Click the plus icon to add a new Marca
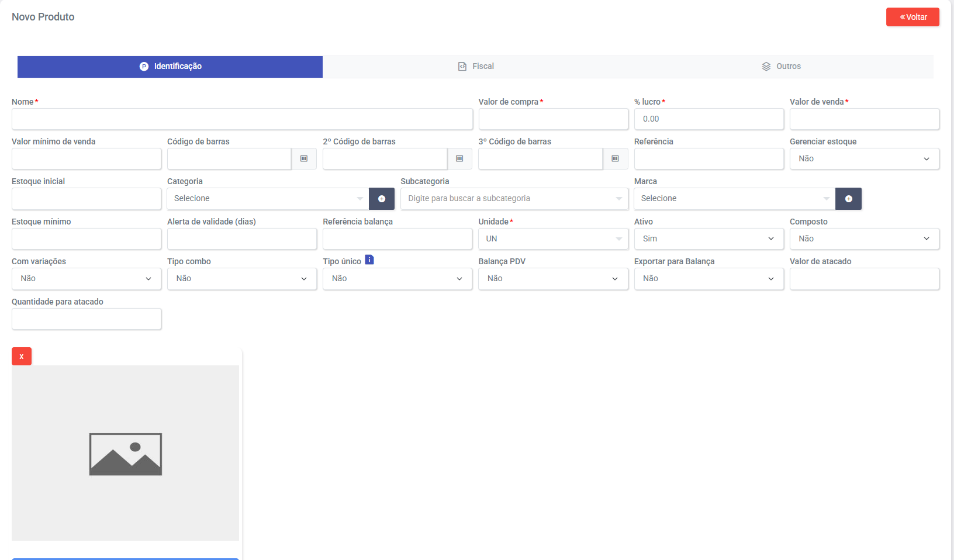The height and width of the screenshot is (560, 954). coord(848,199)
